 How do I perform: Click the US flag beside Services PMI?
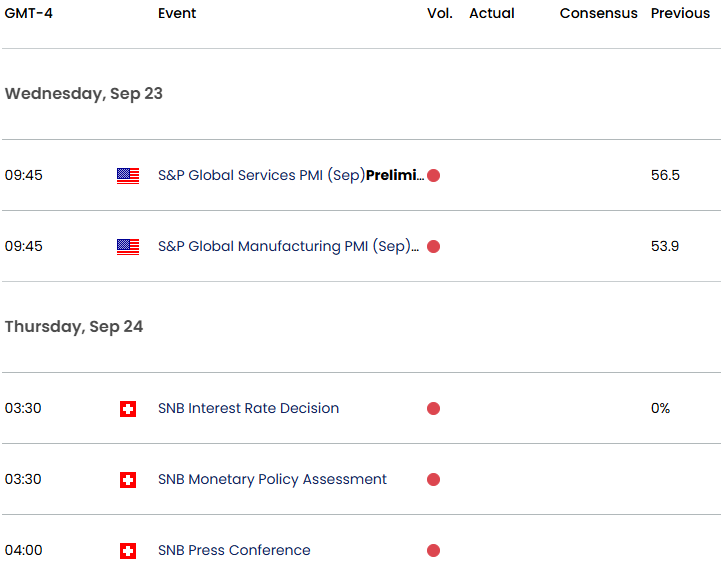[128, 176]
